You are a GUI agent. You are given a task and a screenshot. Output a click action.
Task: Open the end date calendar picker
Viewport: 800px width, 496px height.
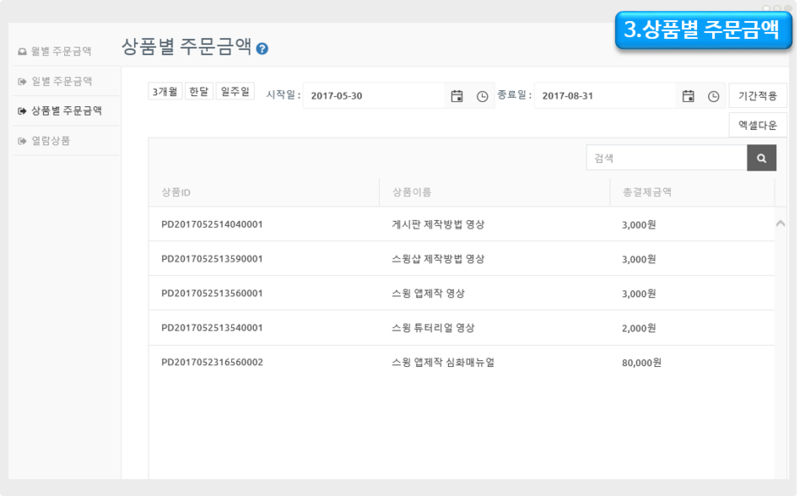click(x=688, y=96)
